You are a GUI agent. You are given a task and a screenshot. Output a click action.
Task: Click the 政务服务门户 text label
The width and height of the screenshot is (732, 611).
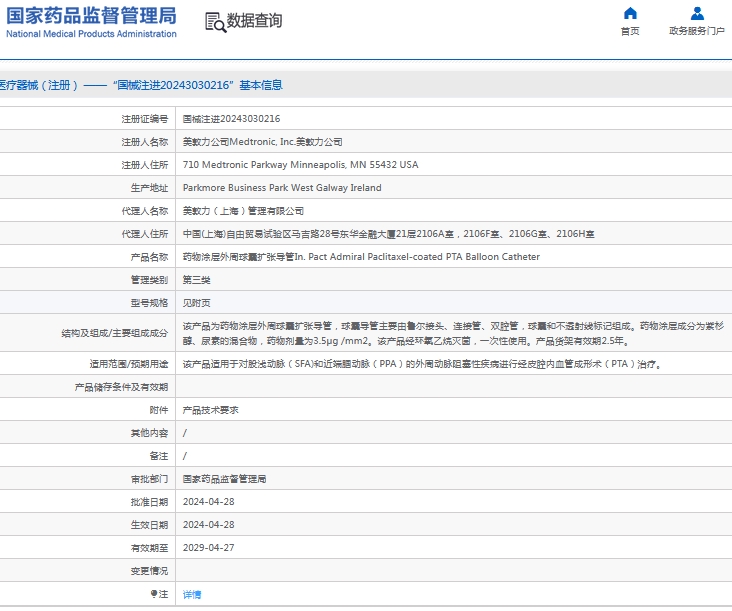pos(697,31)
